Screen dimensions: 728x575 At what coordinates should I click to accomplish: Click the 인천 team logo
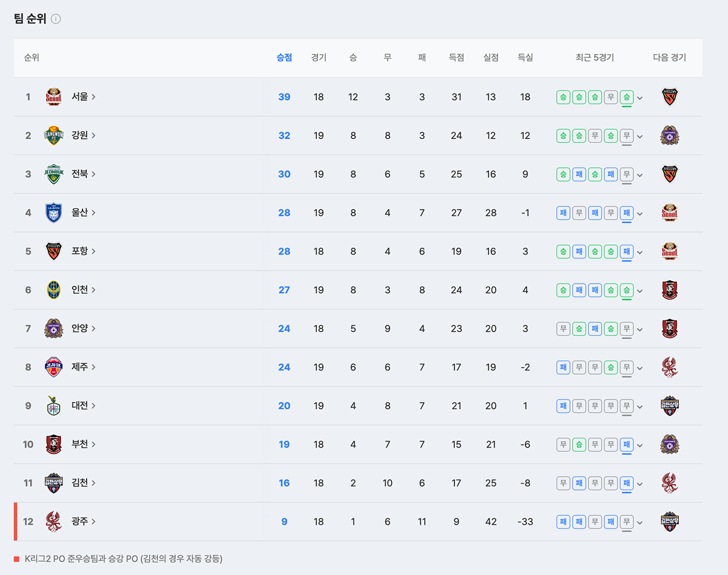point(54,290)
